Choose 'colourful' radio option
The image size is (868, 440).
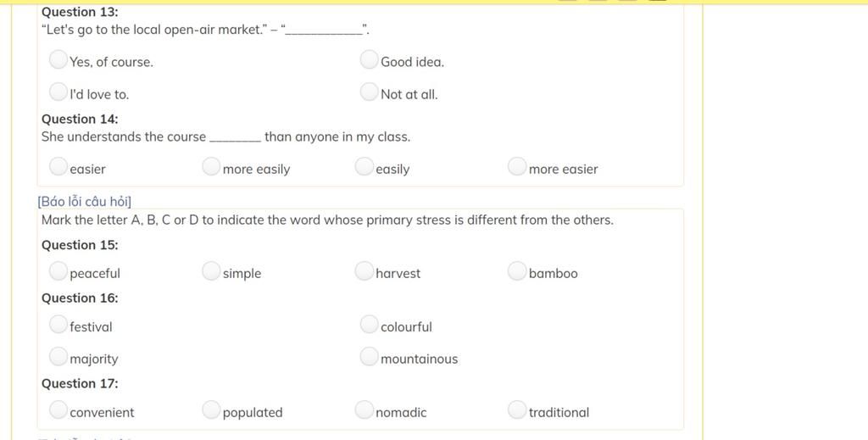click(x=370, y=325)
